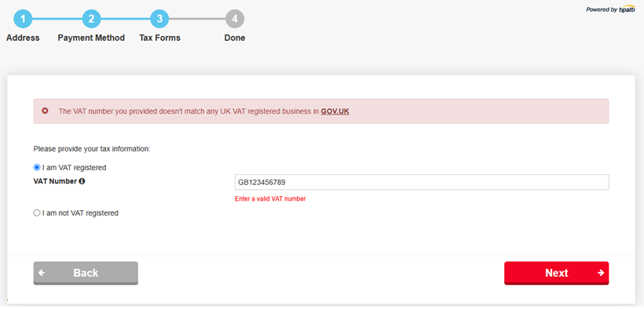
Task: Click the Powered by Tipalti logo
Action: click(610, 9)
